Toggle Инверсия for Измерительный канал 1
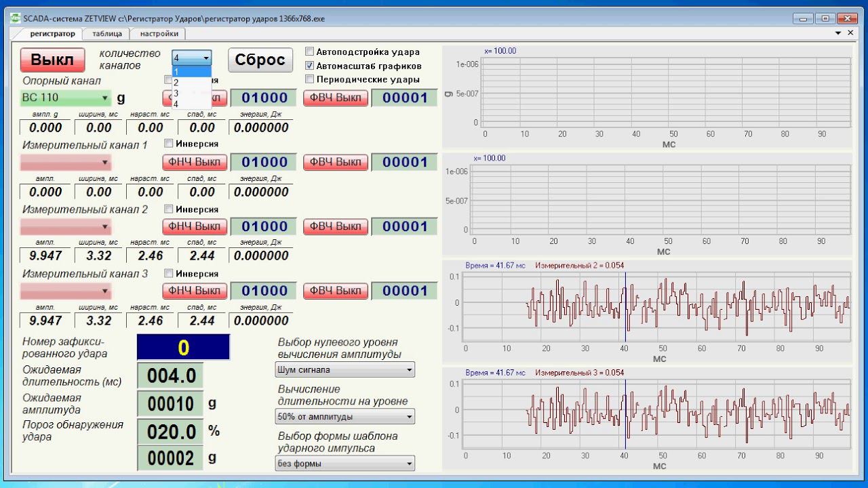Image resolution: width=868 pixels, height=488 pixels. [x=169, y=144]
